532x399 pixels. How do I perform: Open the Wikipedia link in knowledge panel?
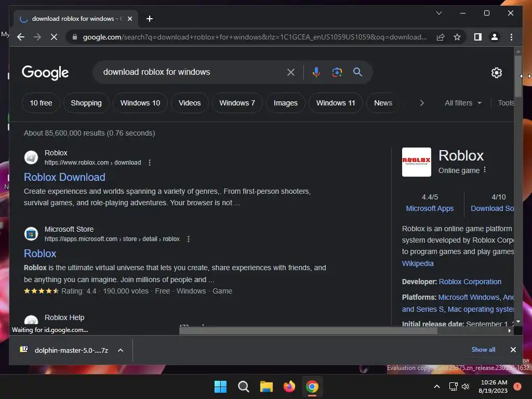[x=418, y=263]
